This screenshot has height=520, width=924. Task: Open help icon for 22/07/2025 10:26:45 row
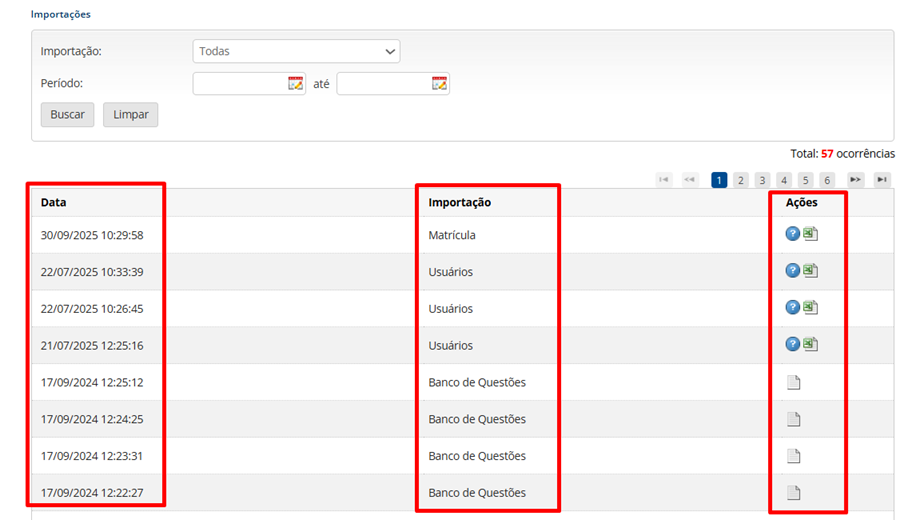pyautogui.click(x=793, y=307)
